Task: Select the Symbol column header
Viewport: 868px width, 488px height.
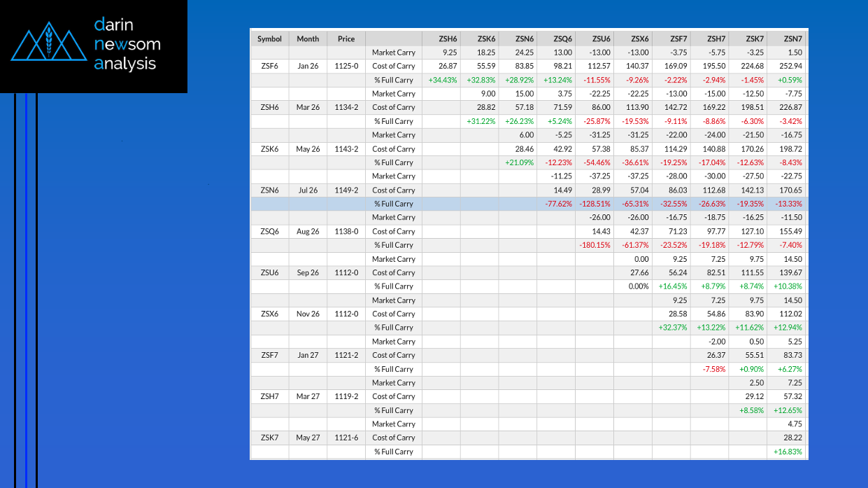Action: 269,39
